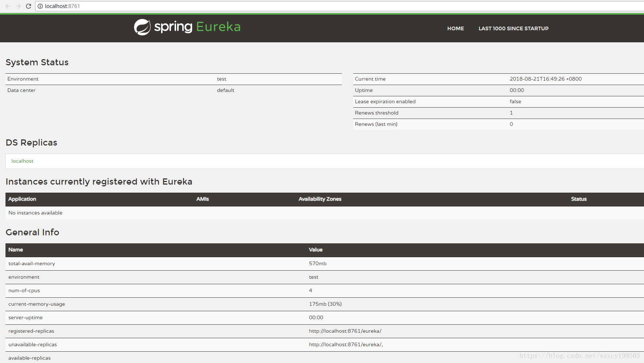Click the browser back arrow
Screen dimensions: 644x363
click(8, 6)
